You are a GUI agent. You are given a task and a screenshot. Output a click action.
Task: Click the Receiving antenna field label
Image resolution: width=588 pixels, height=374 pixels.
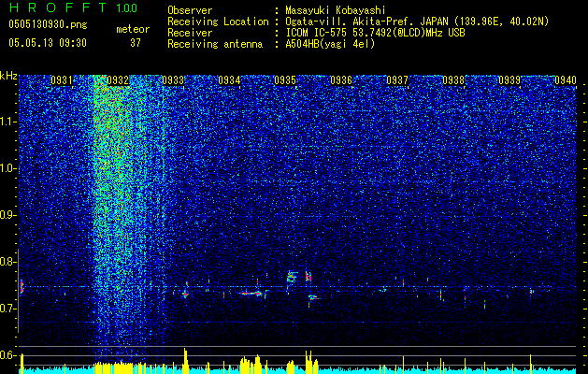[215, 44]
